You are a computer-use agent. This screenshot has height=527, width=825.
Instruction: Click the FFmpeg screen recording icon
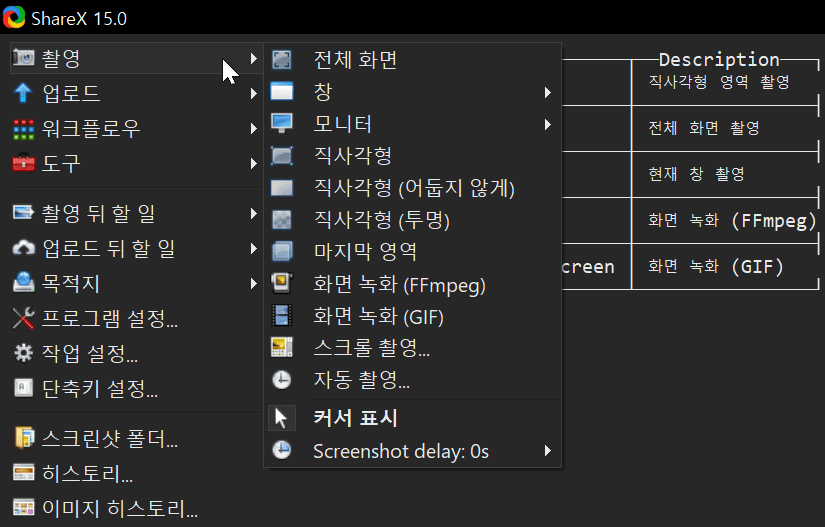pos(281,283)
